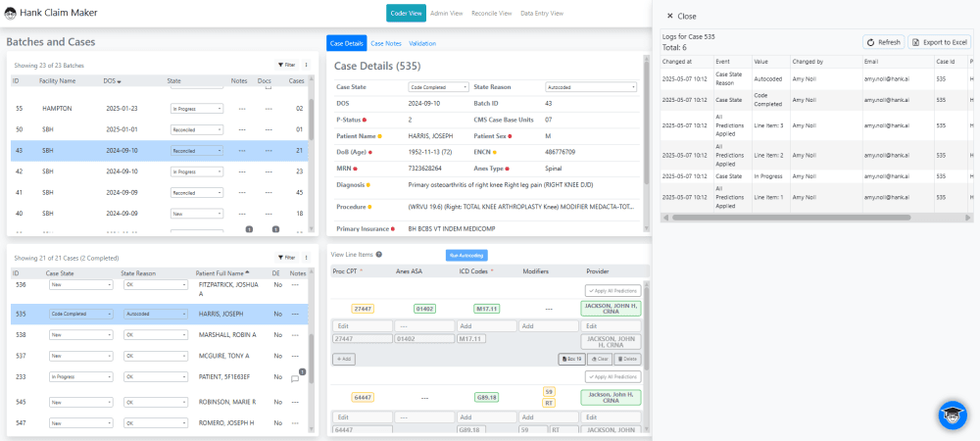Click the Modifiers Add field for 27447
Image resolution: width=980 pixels, height=441 pixels.
[x=549, y=326]
